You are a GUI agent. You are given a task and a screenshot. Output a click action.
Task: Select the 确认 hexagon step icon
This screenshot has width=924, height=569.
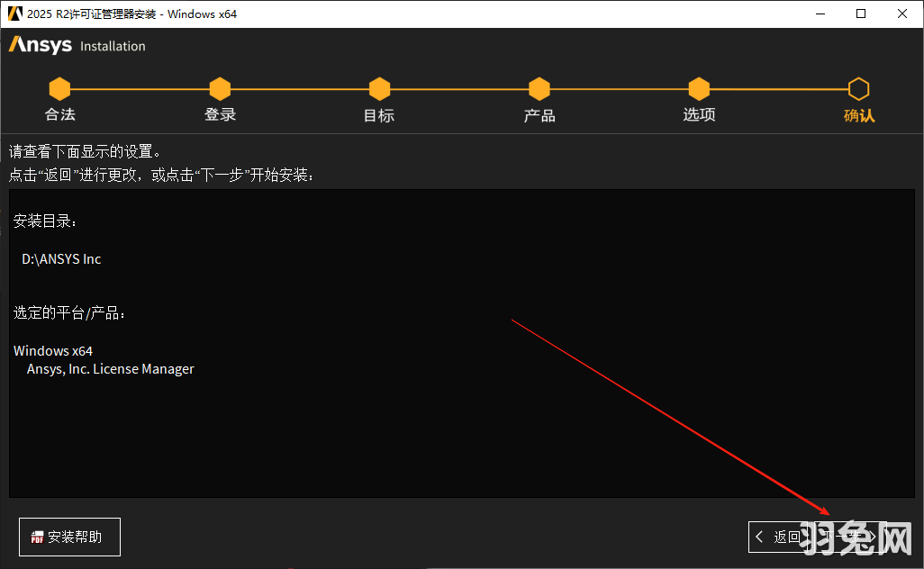pos(858,89)
